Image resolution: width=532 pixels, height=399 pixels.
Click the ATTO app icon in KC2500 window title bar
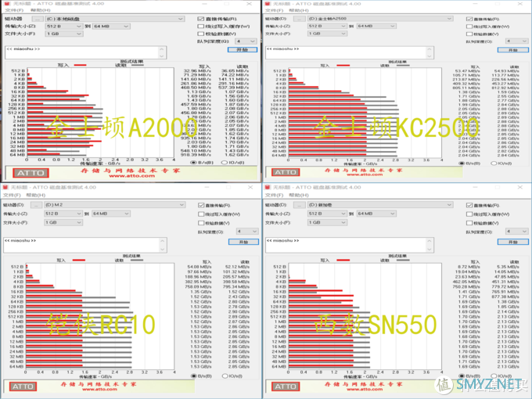pos(268,3)
